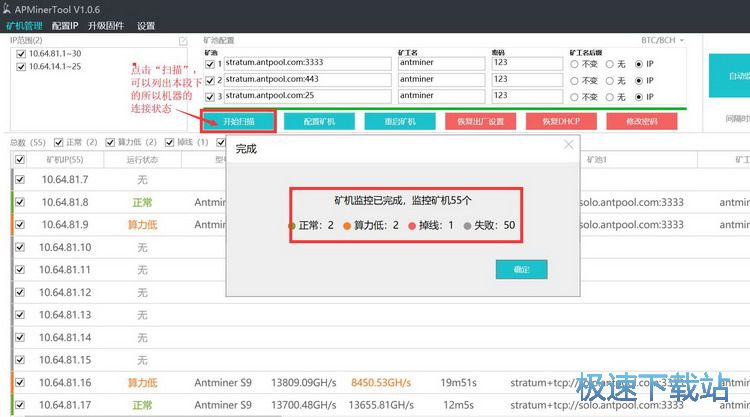The height and width of the screenshot is (417, 750).
Task: Click the 运行状态 column header
Action: 142,159
